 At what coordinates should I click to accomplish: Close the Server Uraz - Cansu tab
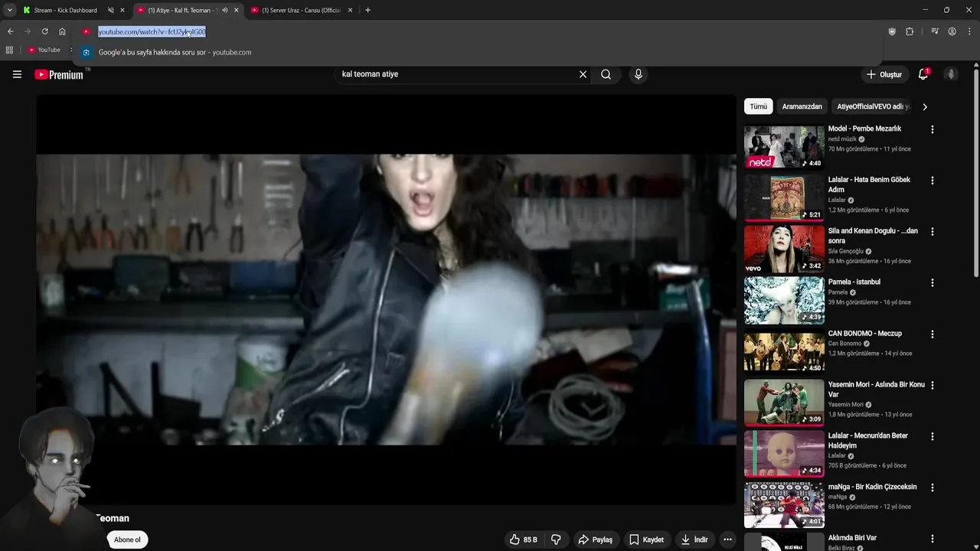pyautogui.click(x=350, y=10)
